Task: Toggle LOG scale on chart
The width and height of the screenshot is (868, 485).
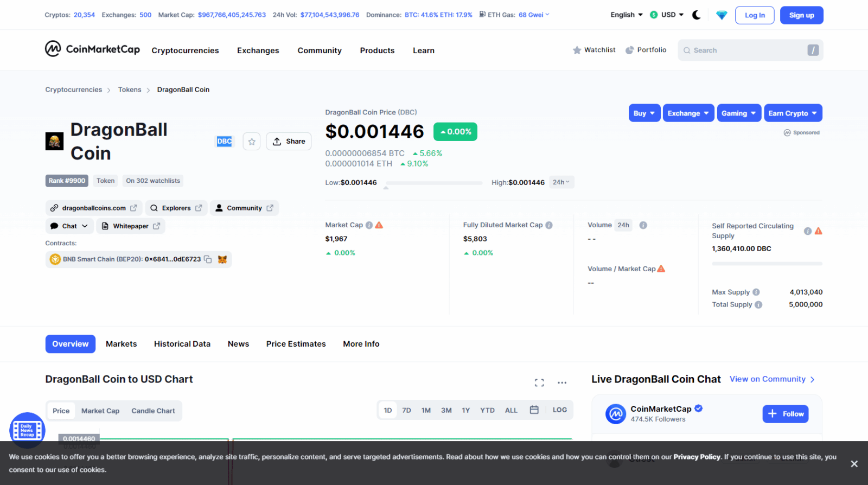Action: pos(560,410)
